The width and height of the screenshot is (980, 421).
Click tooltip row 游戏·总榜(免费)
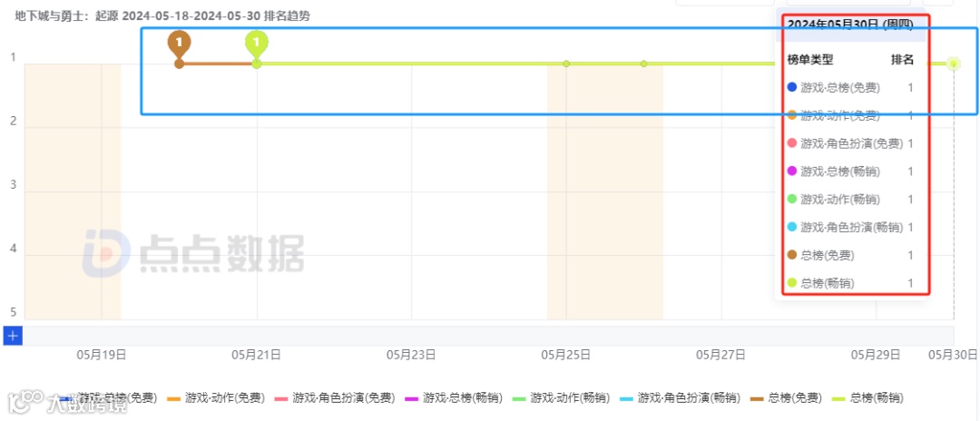[x=850, y=88]
